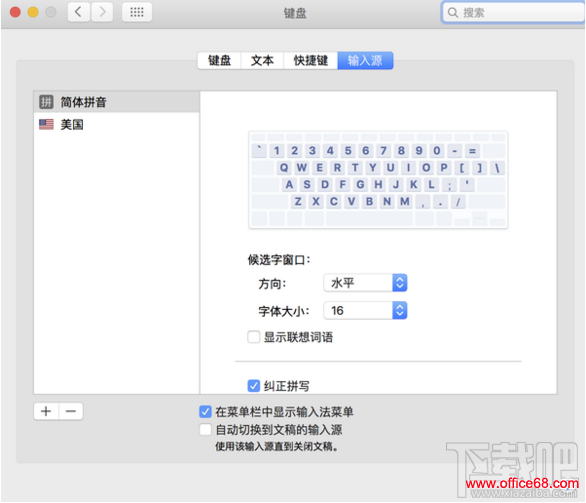Image resolution: width=586 pixels, height=503 pixels.
Task: Switch to the 文本 tab
Action: [262, 61]
